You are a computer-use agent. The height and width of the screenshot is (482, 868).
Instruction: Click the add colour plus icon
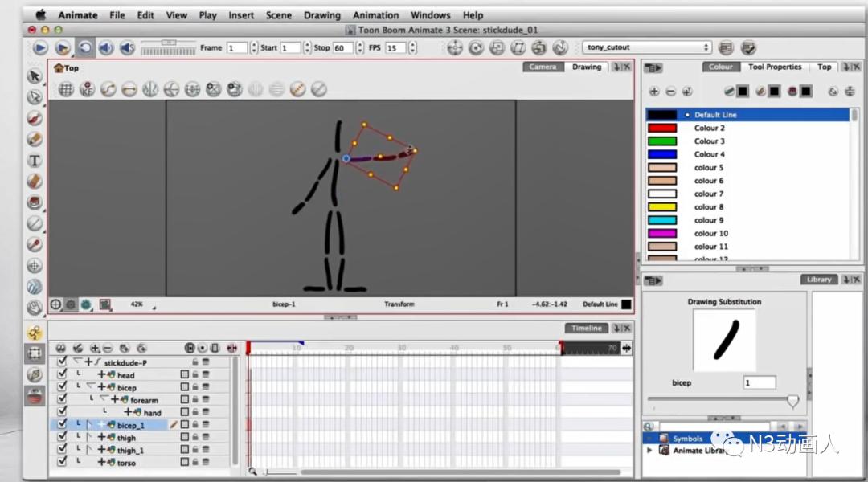(653, 92)
